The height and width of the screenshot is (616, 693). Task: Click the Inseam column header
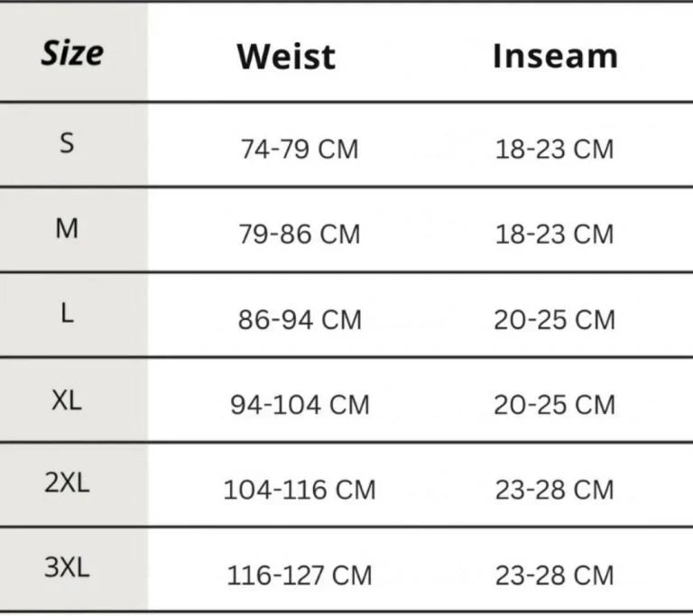pos(555,56)
